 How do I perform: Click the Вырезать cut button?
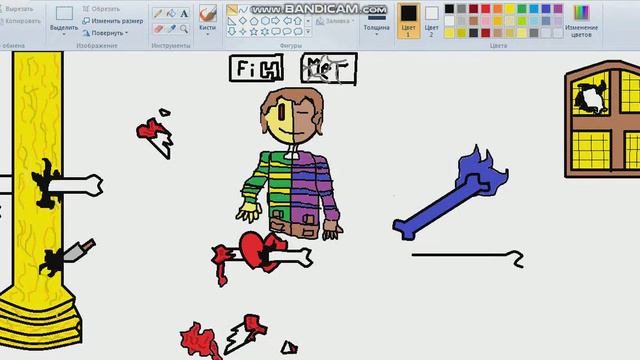click(17, 9)
